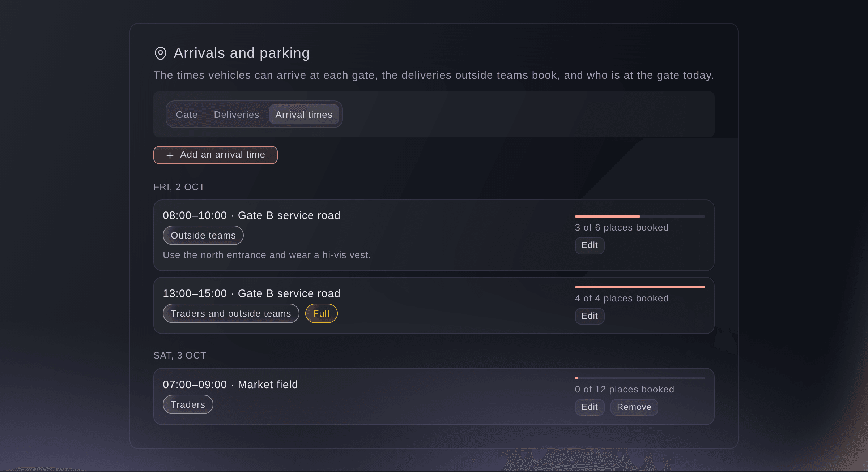Switch to the Gate tab
Viewport: 868px width, 472px height.
click(x=187, y=115)
